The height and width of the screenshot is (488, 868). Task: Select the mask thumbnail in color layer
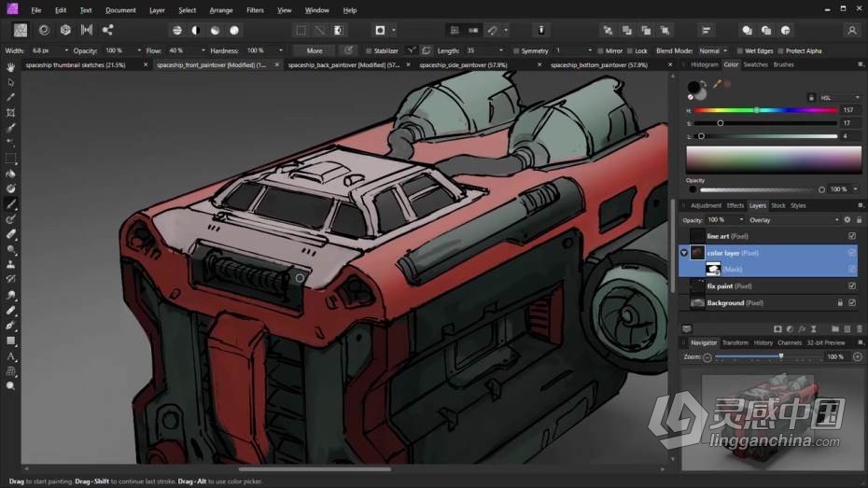(713, 270)
